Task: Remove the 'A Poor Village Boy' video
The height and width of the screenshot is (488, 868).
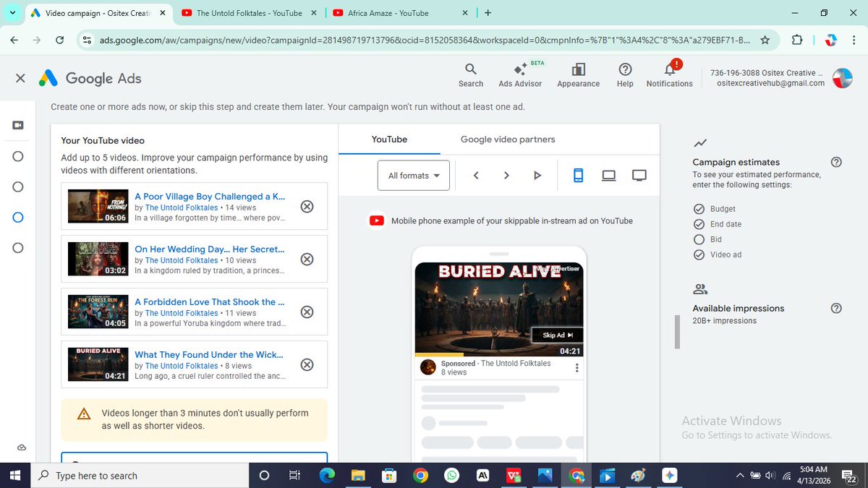Action: coord(307,207)
